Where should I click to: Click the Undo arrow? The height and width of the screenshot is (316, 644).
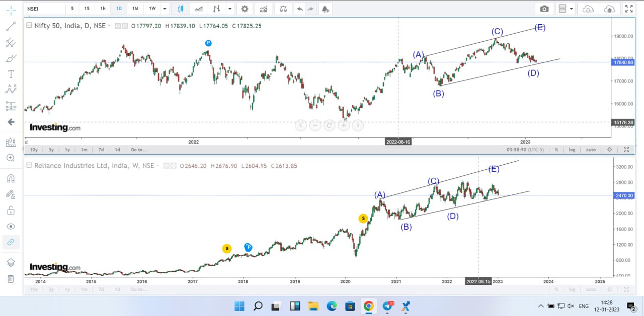pyautogui.click(x=300, y=9)
